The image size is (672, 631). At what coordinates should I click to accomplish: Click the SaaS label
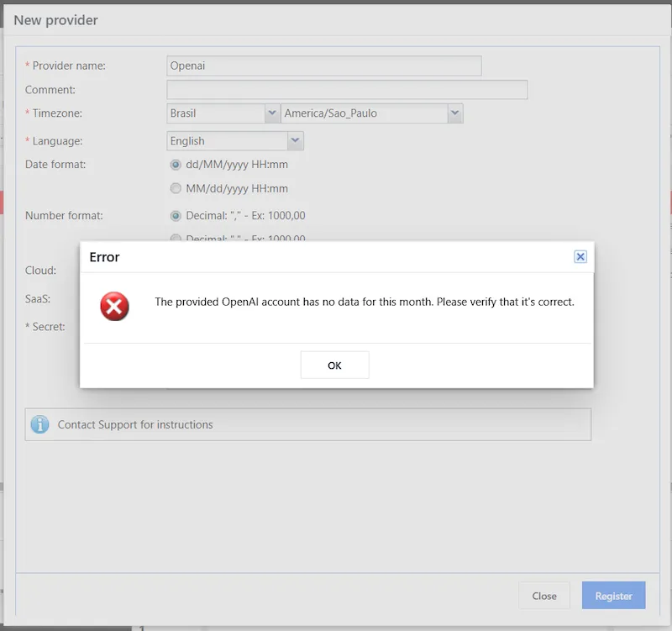tap(38, 298)
